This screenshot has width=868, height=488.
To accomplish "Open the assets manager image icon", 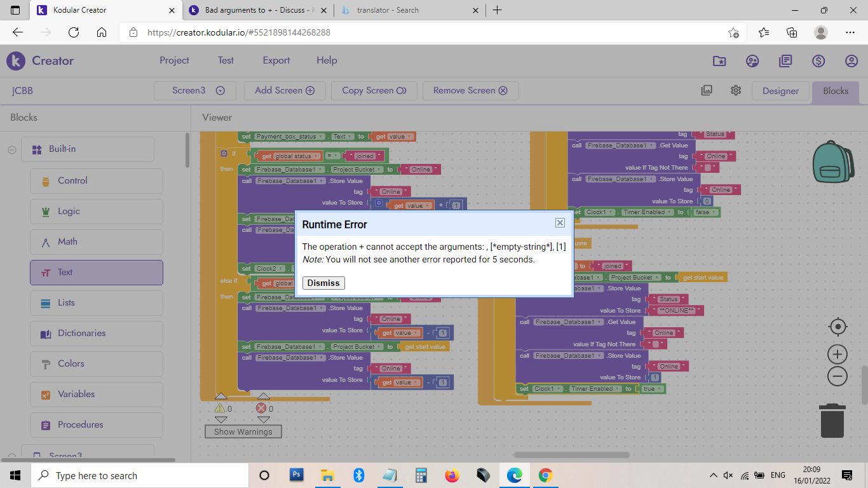I will [x=707, y=90].
